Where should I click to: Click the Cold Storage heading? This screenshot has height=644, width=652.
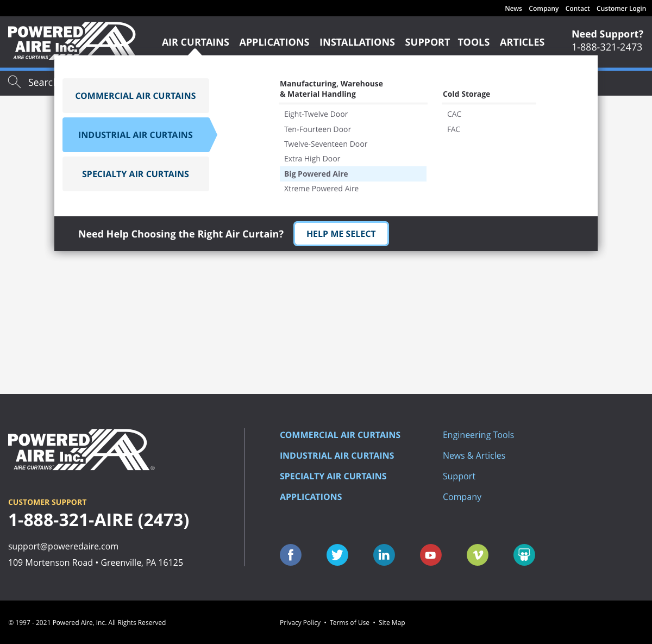pos(466,94)
